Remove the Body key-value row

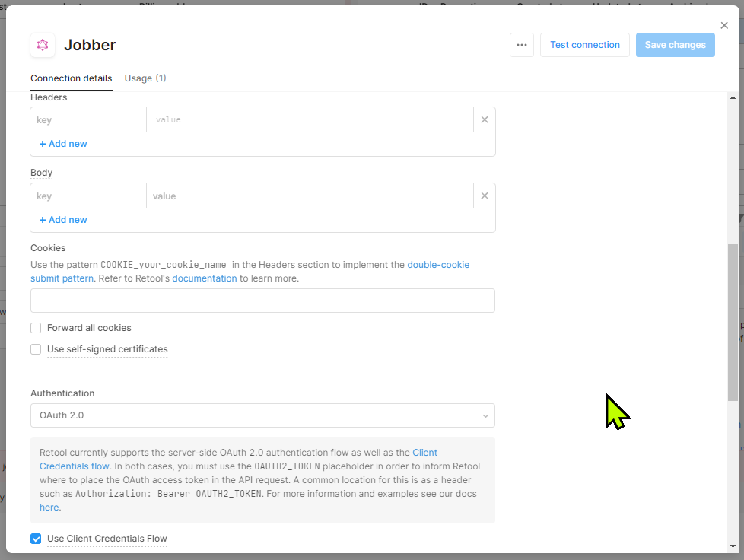click(485, 196)
